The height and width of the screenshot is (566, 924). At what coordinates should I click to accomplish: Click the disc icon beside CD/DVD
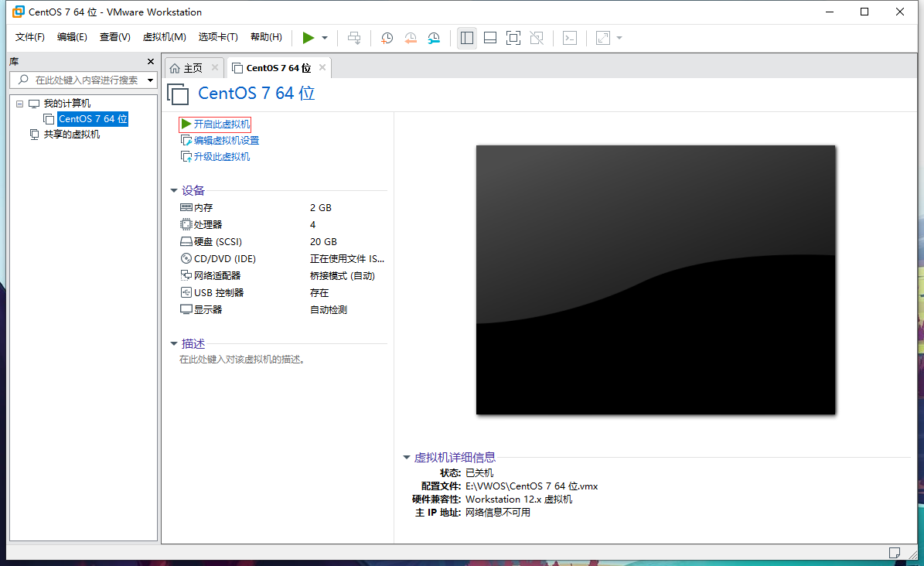coord(186,258)
